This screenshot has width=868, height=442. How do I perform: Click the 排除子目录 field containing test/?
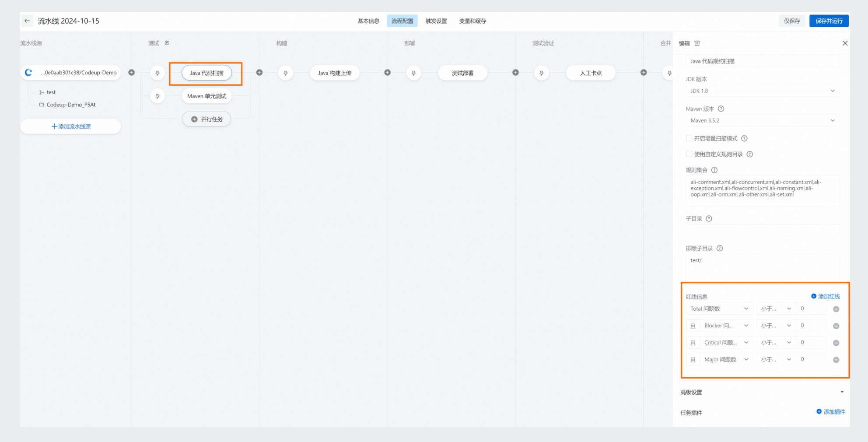[x=763, y=267]
